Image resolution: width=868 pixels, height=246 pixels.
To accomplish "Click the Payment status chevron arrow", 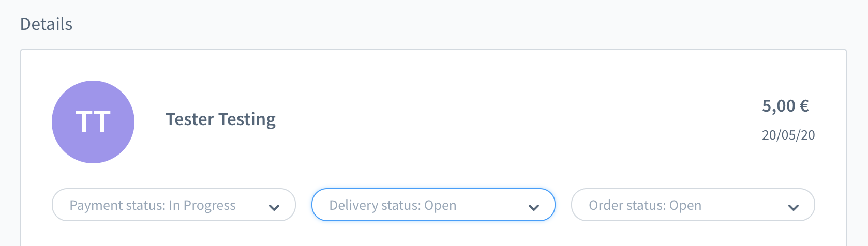I will pos(274,207).
